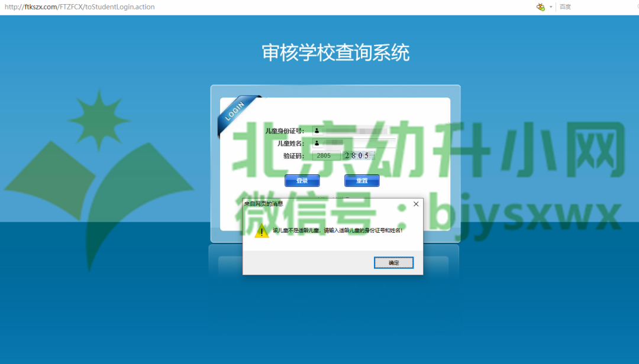Screen dimensions: 639x364
Task: Close the alert dialog with the X
Action: (416, 204)
